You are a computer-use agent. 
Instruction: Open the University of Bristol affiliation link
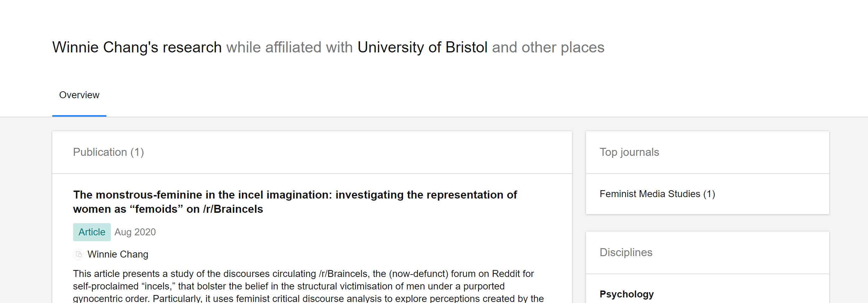(x=422, y=48)
